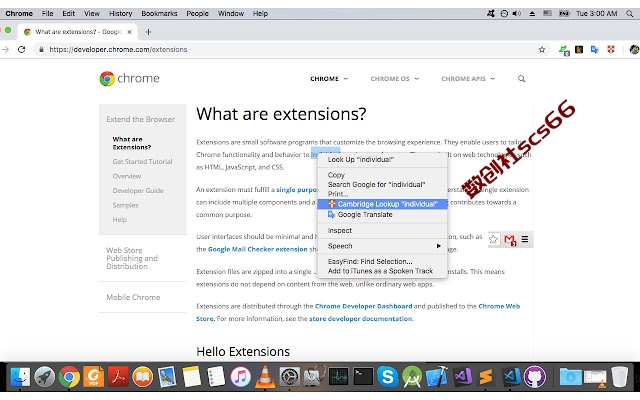
Task: Choose EasyFind: Find Selection... entry
Action: click(382, 262)
